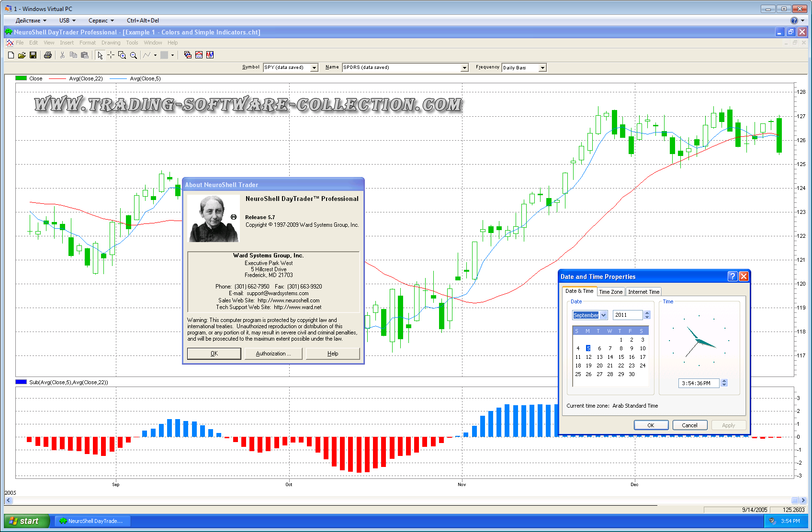Increase the year with the spinner up arrow

tap(647, 313)
